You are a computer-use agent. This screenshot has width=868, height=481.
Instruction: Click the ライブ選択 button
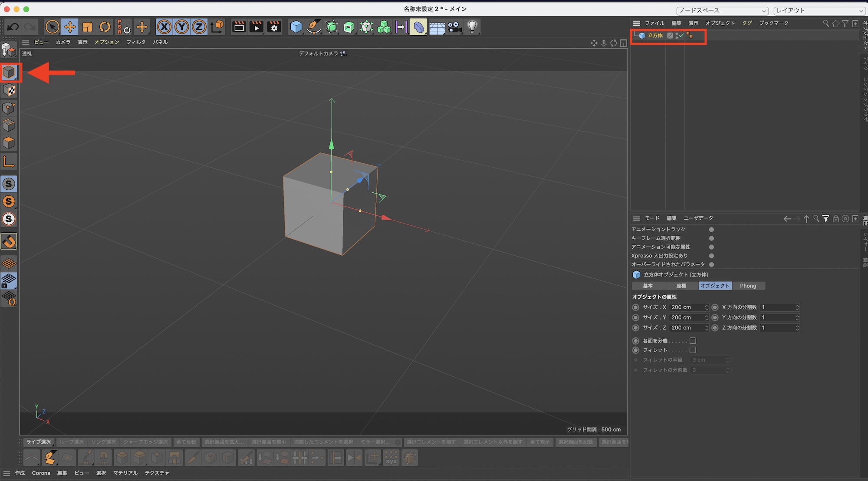coord(39,442)
